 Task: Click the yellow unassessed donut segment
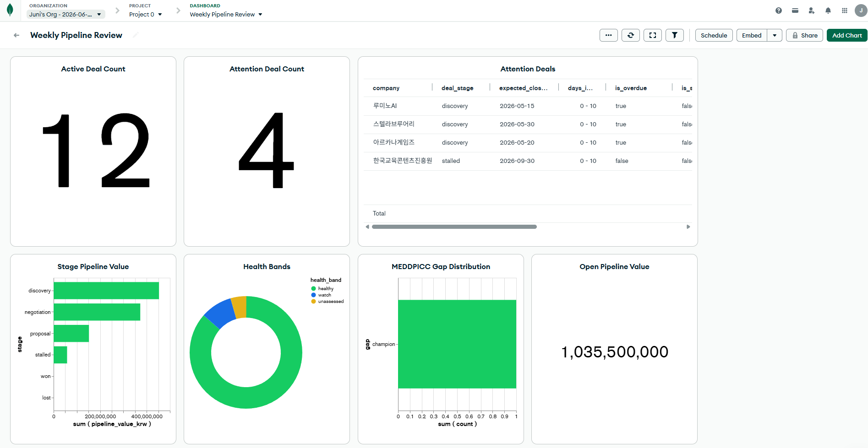point(240,307)
